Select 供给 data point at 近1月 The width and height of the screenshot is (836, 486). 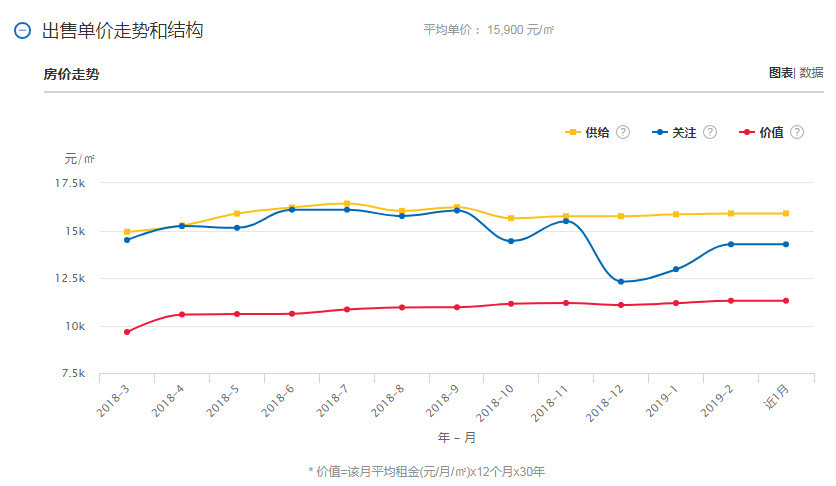(x=786, y=214)
